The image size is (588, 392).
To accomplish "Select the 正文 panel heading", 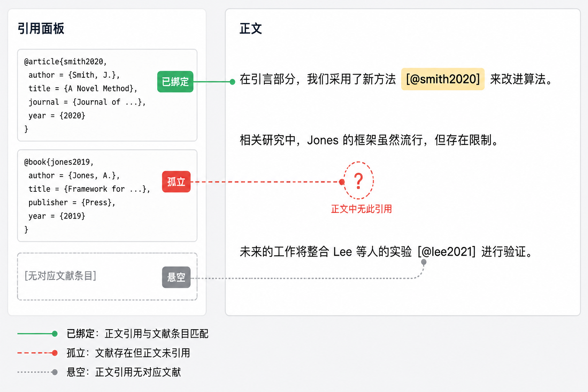I will pos(251,29).
